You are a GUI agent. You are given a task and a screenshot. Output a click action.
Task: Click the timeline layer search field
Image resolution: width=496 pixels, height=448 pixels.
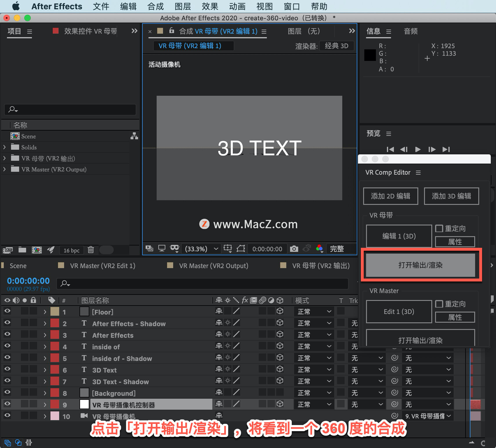pos(202,283)
